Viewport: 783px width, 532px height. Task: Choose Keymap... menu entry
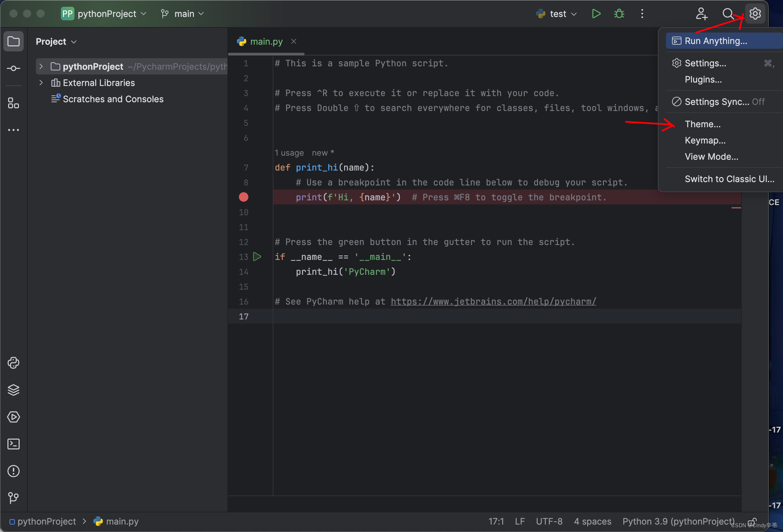(705, 140)
